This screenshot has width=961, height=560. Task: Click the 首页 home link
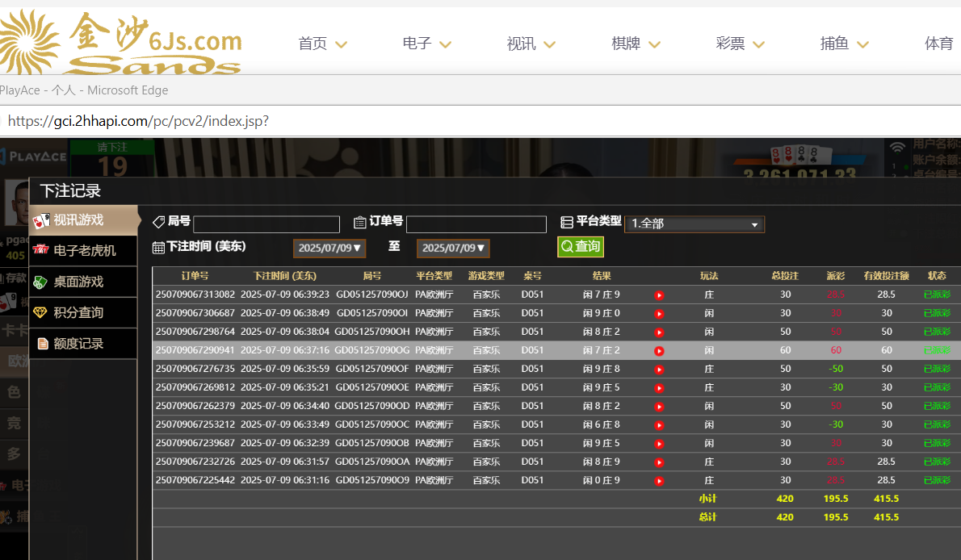coord(321,44)
